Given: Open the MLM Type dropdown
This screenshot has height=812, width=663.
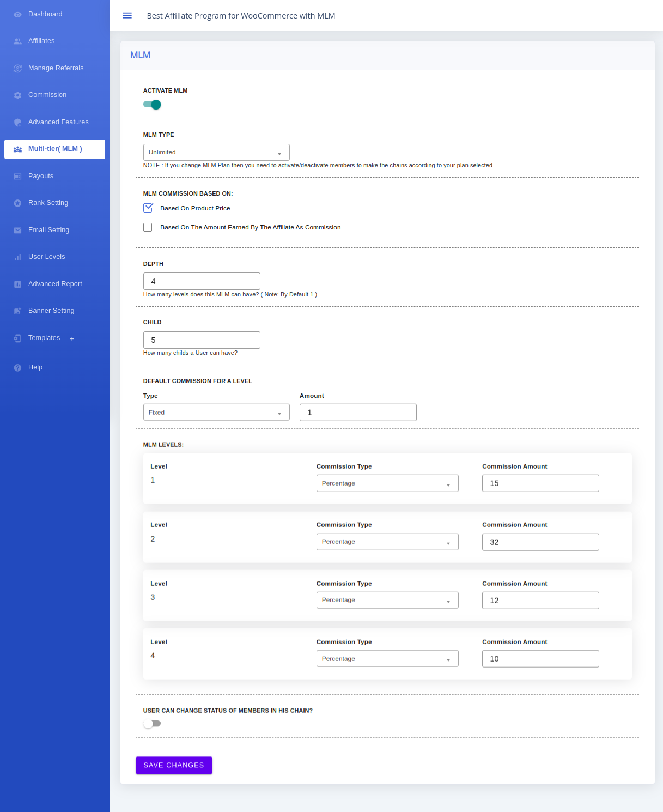Looking at the screenshot, I should (x=216, y=152).
